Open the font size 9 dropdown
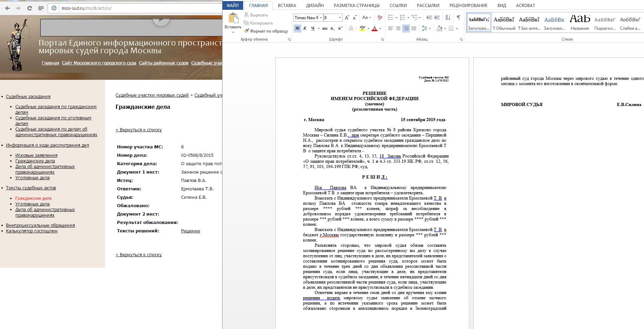 [x=340, y=18]
